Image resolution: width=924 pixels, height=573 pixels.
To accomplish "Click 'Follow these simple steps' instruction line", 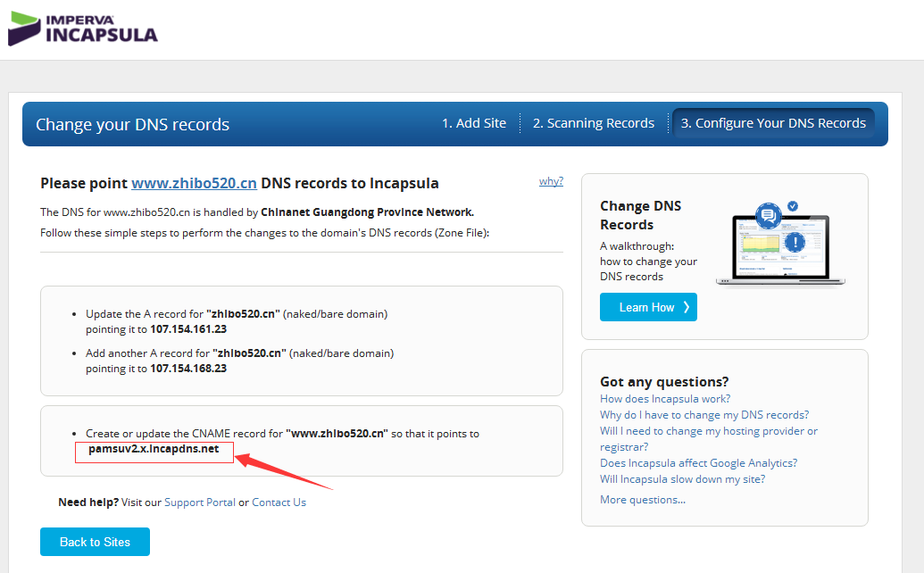I will click(264, 233).
